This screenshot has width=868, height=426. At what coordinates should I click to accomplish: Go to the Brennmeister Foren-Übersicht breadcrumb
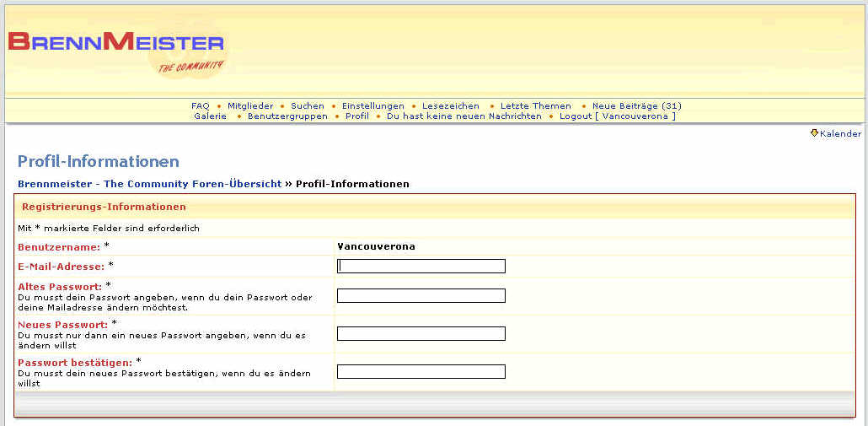pos(149,184)
